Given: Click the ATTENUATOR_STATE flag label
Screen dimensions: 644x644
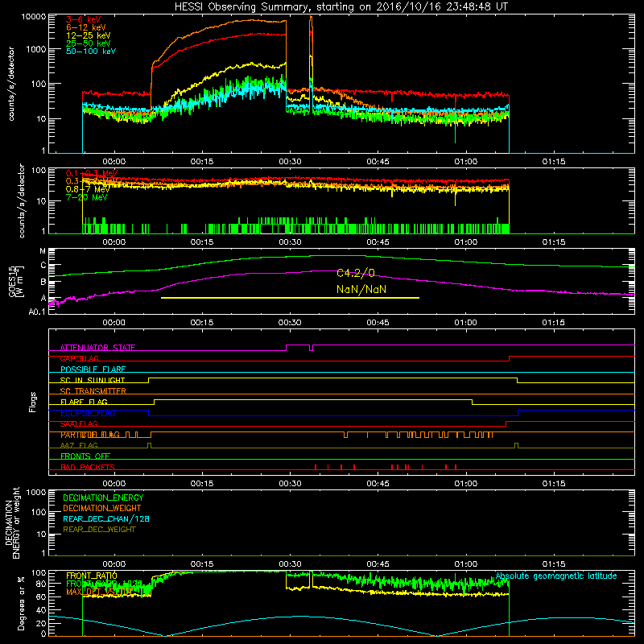Looking at the screenshot, I should (97, 348).
